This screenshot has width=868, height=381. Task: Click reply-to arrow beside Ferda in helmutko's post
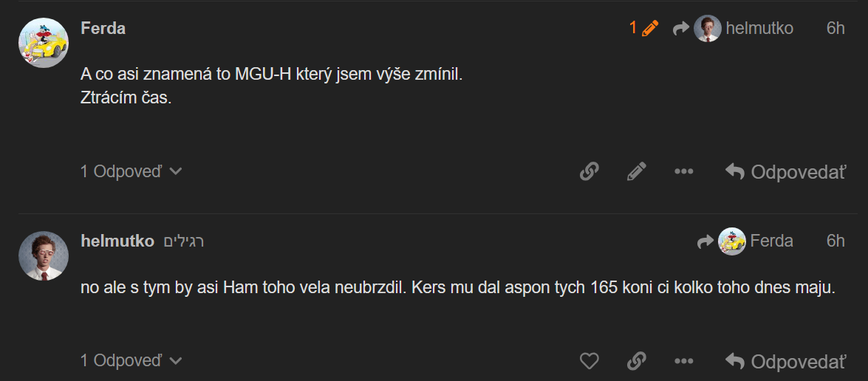[x=705, y=241]
